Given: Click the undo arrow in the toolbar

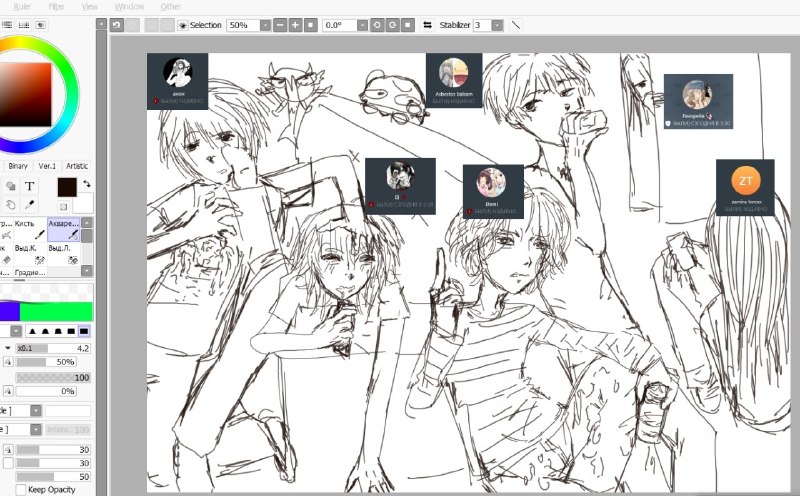Looking at the screenshot, I should click(x=117, y=25).
